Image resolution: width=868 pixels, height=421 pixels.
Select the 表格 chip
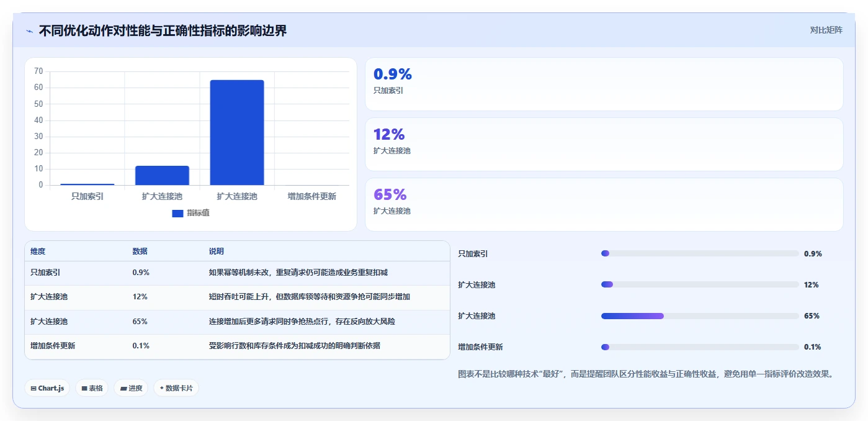(92, 388)
